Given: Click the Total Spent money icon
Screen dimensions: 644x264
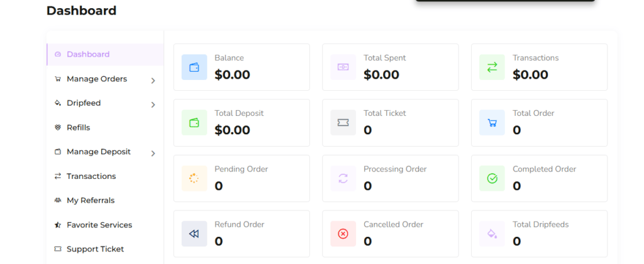Looking at the screenshot, I should coord(343,67).
